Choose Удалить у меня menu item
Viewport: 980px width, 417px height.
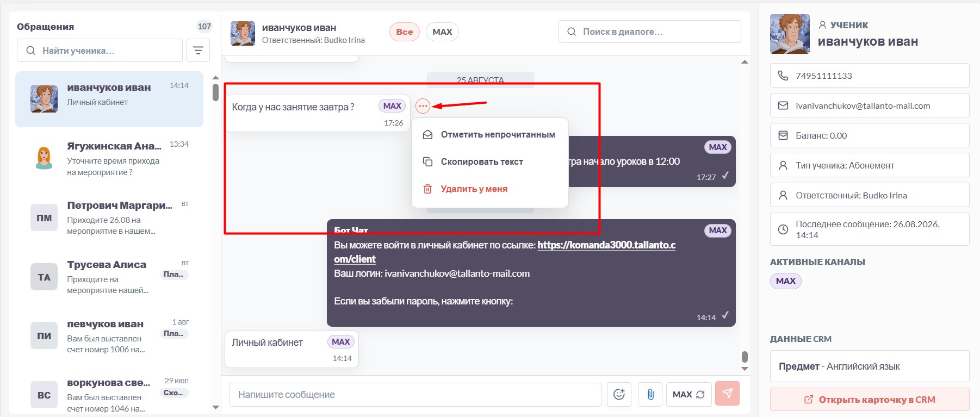(489, 189)
